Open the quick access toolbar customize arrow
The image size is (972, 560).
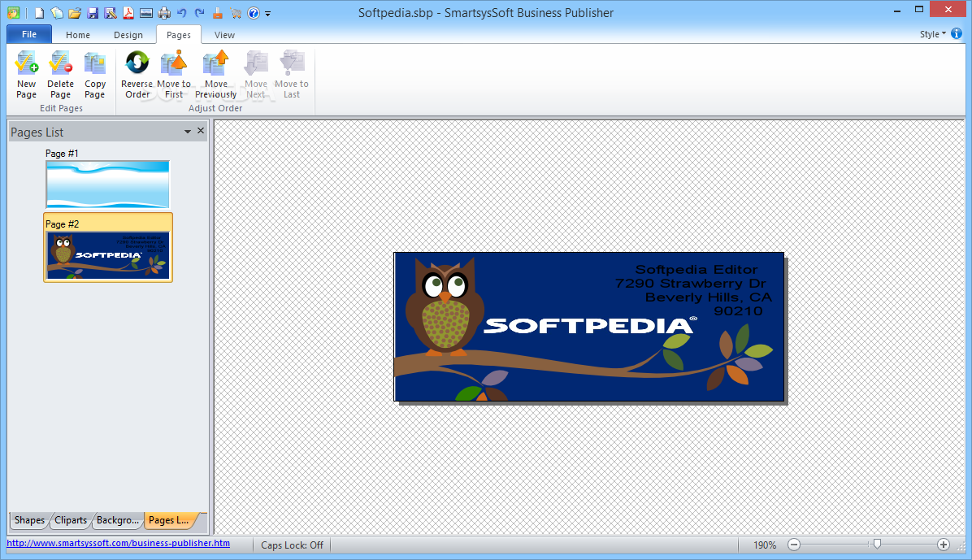pyautogui.click(x=268, y=13)
